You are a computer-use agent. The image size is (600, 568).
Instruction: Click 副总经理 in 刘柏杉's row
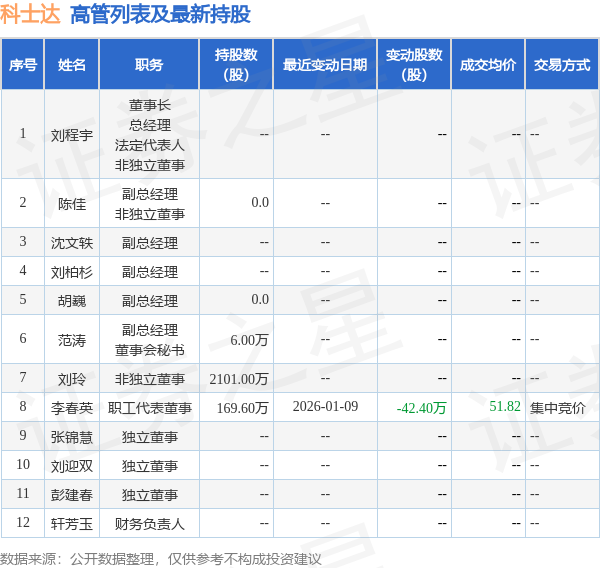coord(149,272)
